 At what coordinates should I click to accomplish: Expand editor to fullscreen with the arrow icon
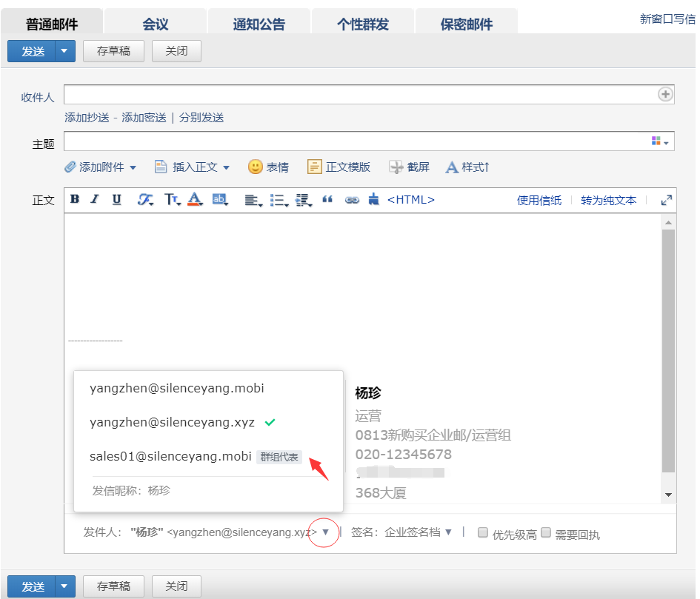(x=667, y=200)
